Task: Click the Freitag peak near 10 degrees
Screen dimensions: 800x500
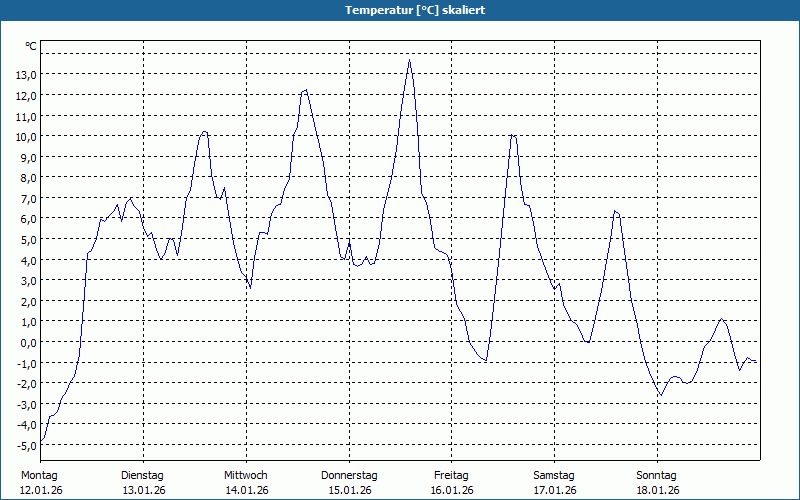Action: (x=513, y=135)
